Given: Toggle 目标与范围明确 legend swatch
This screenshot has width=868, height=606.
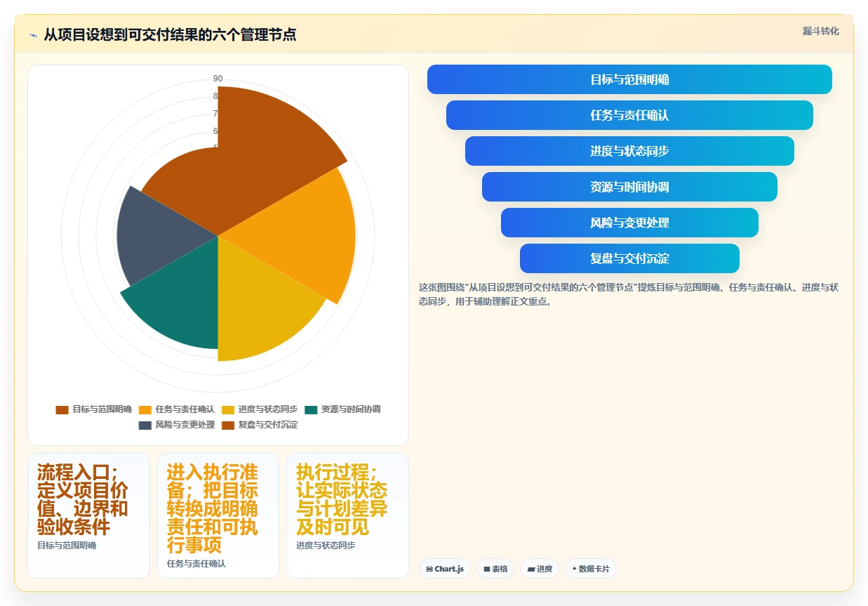Looking at the screenshot, I should click(62, 409).
